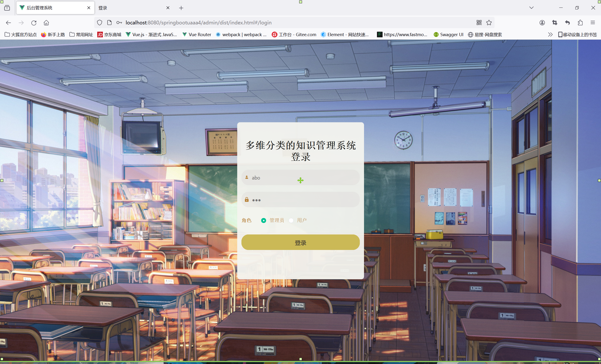Bookmark this page with the star icon

(489, 23)
